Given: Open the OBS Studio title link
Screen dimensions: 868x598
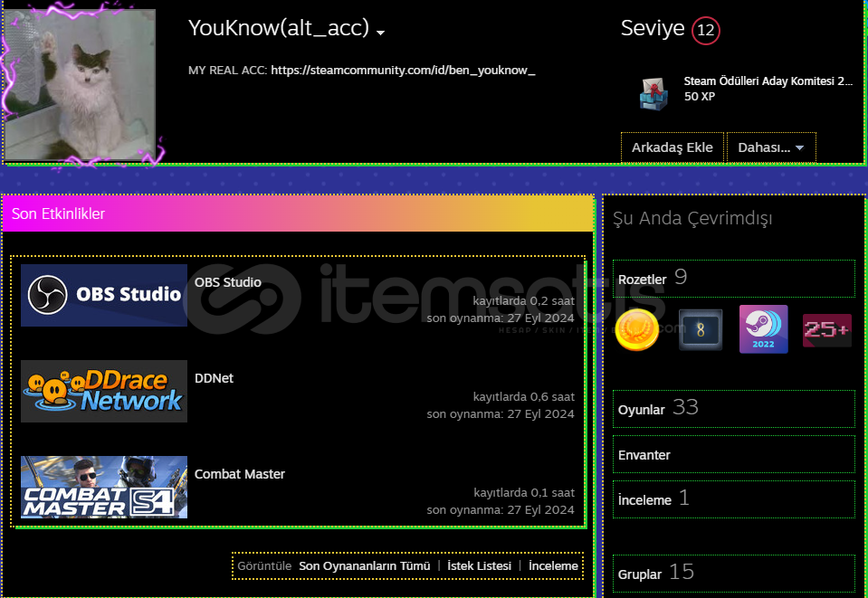Looking at the screenshot, I should click(227, 282).
